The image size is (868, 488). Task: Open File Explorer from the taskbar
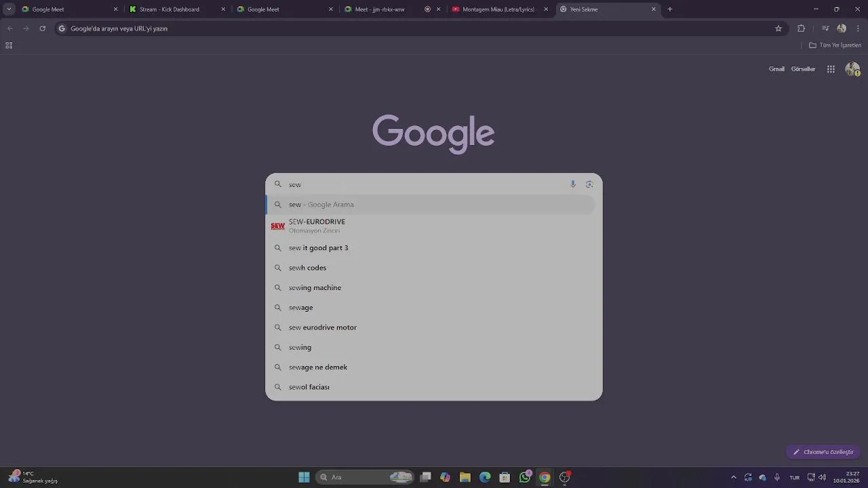465,477
